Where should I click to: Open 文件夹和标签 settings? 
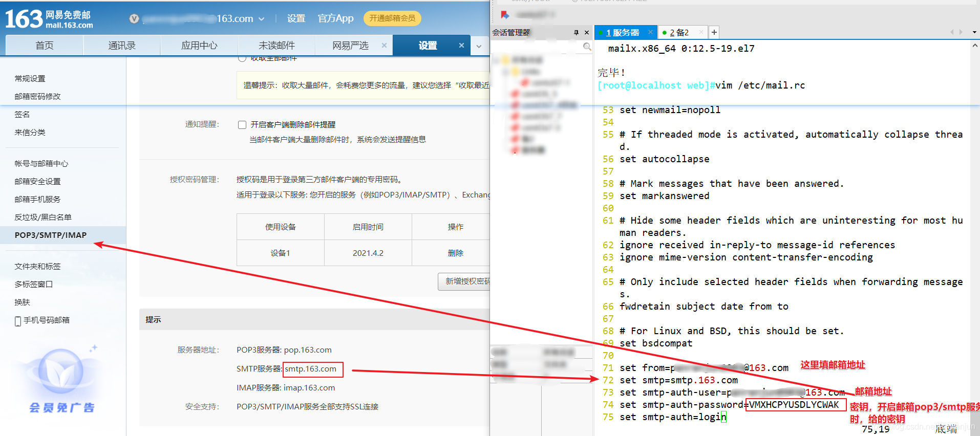[37, 266]
